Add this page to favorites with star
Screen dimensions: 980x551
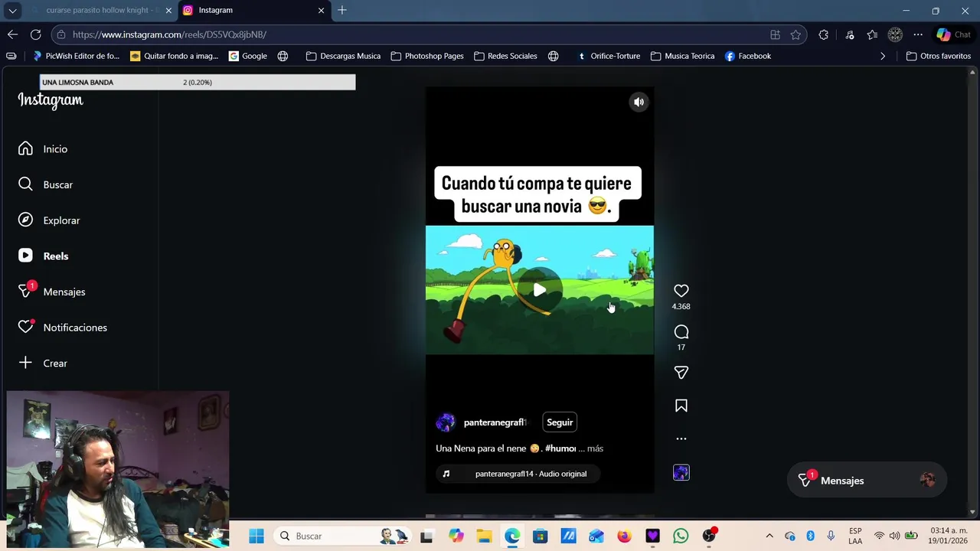click(x=795, y=34)
